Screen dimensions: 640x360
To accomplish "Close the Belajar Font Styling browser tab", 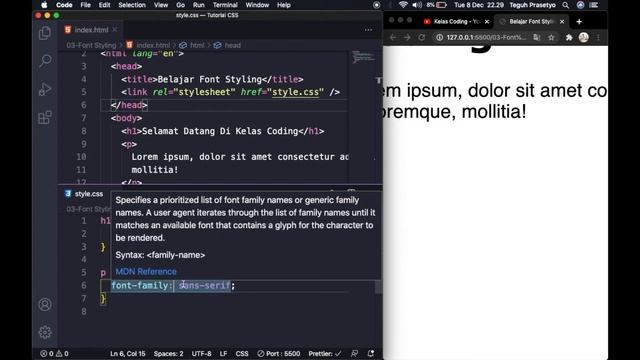I will pyautogui.click(x=562, y=22).
